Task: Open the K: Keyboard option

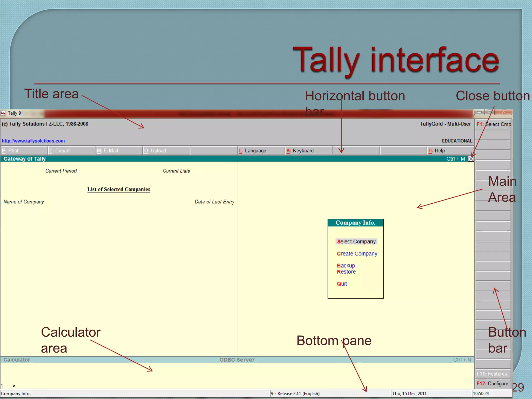Action: click(x=309, y=151)
